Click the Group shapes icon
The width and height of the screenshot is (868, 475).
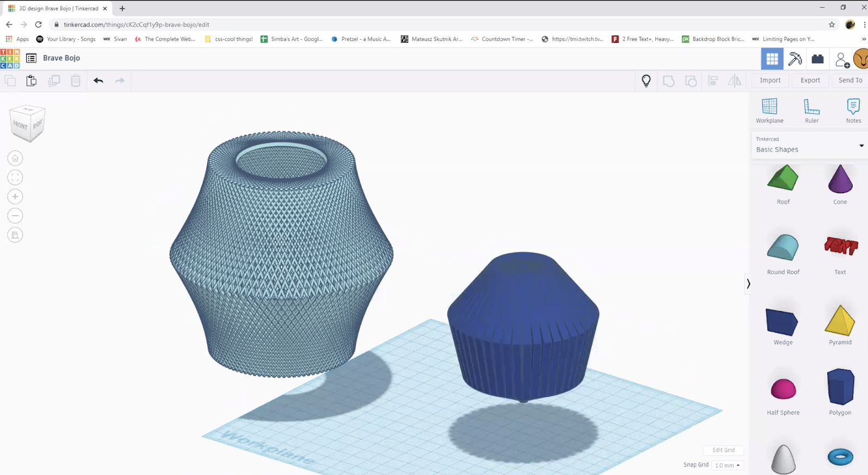point(669,81)
